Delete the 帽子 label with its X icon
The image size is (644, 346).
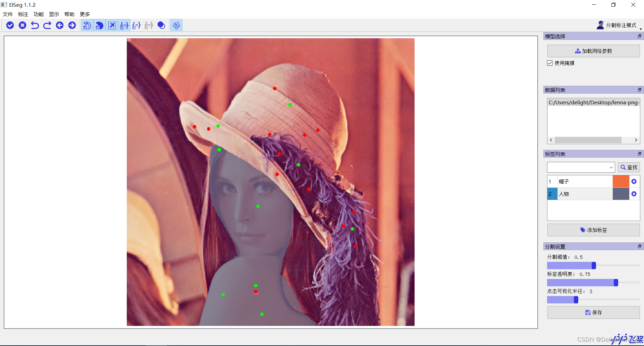634,181
